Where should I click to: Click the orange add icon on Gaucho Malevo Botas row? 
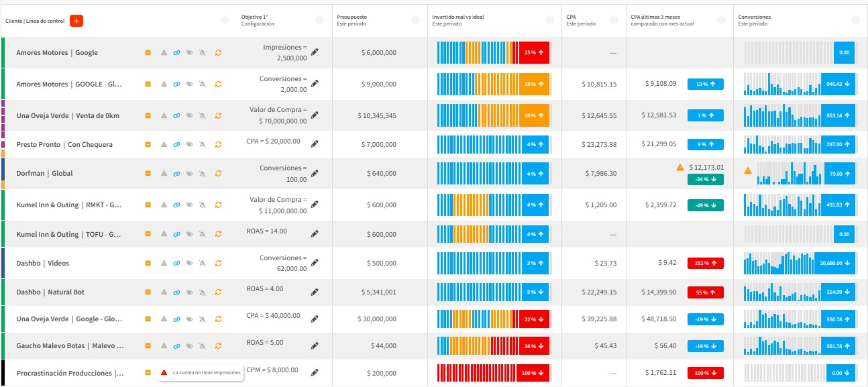148,346
